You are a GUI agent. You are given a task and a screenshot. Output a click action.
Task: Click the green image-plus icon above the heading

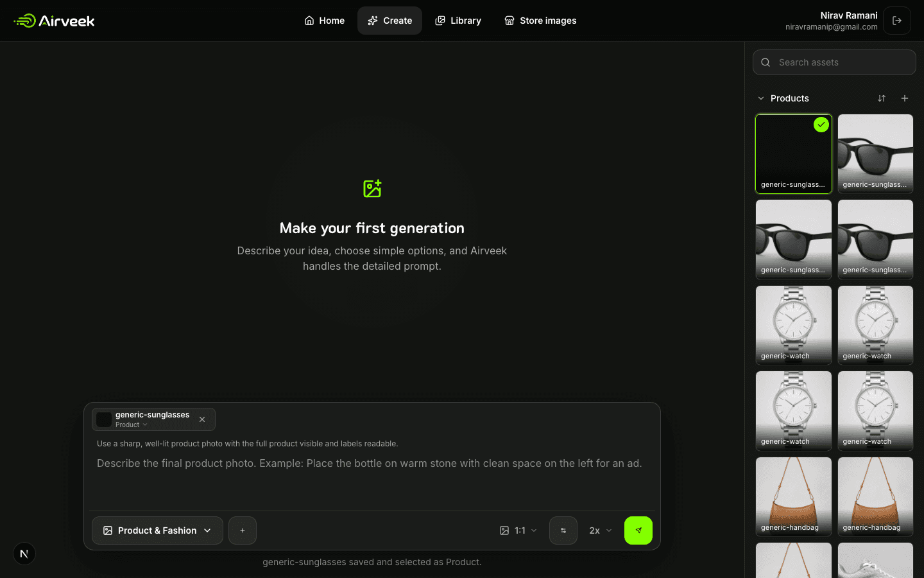(372, 188)
